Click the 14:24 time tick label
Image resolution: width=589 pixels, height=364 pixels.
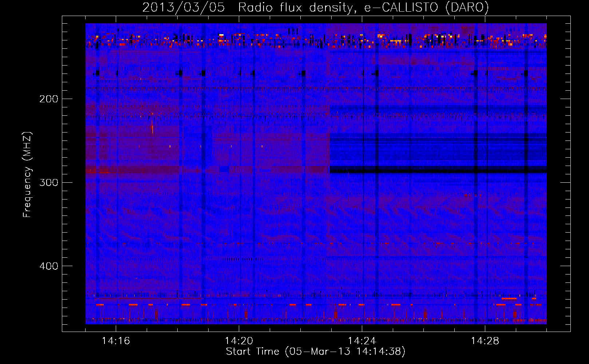362,341
